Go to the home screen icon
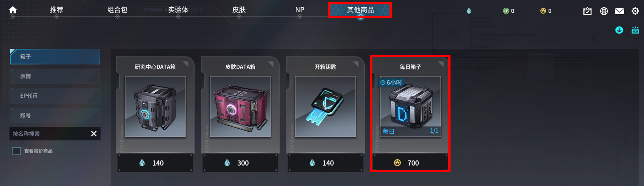This screenshot has height=186, width=644. 13,10
